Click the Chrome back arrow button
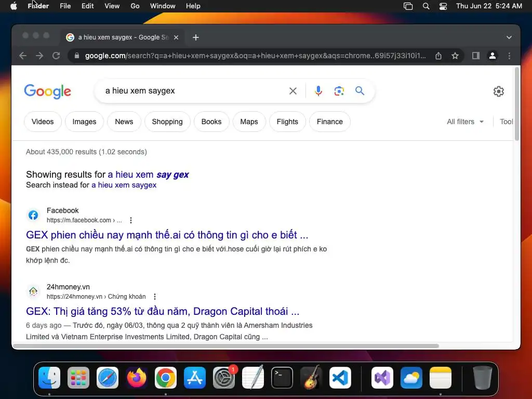The image size is (532, 399). 23,56
